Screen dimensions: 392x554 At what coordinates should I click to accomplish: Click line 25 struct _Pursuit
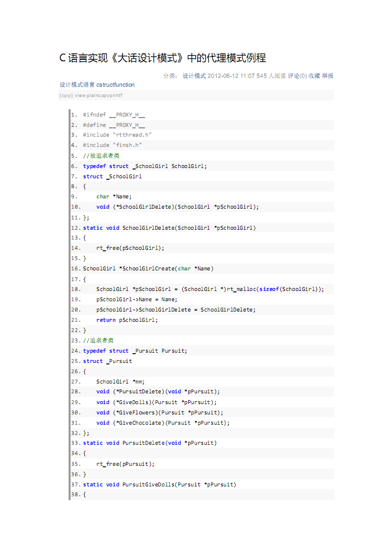click(x=107, y=361)
